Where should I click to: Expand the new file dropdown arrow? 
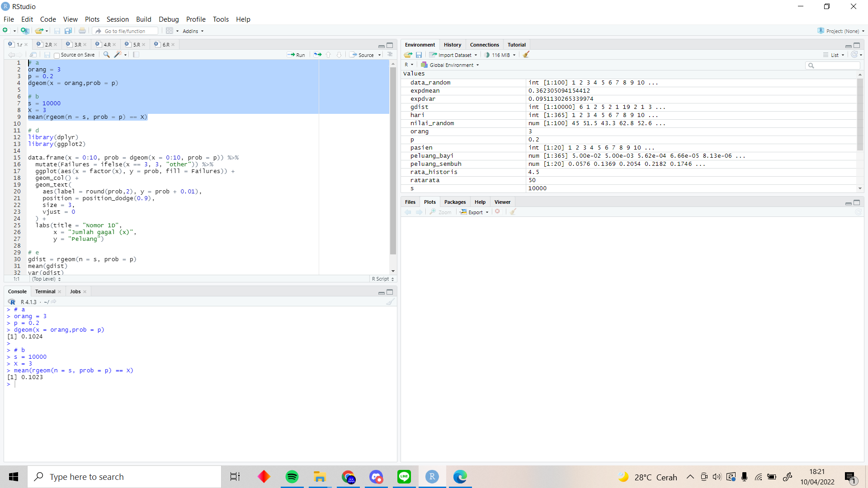[14, 31]
